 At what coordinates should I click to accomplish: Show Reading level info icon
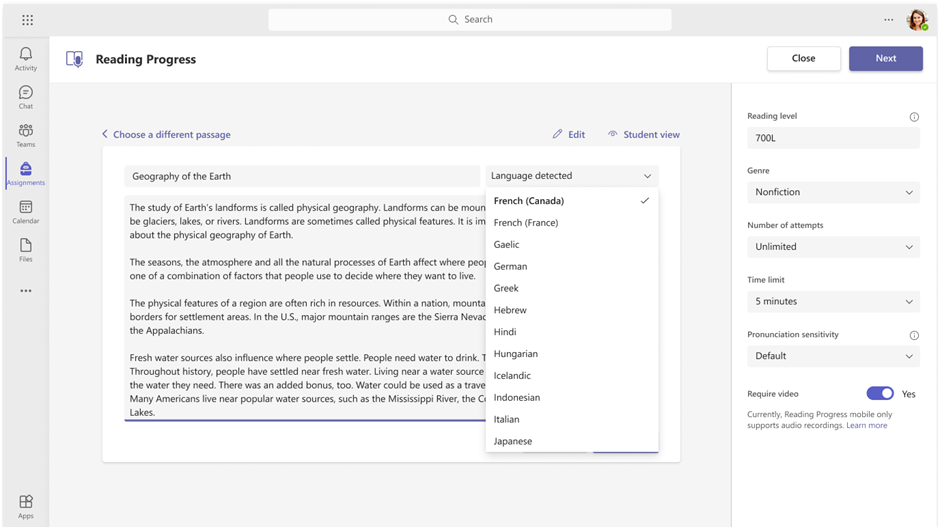[914, 117]
